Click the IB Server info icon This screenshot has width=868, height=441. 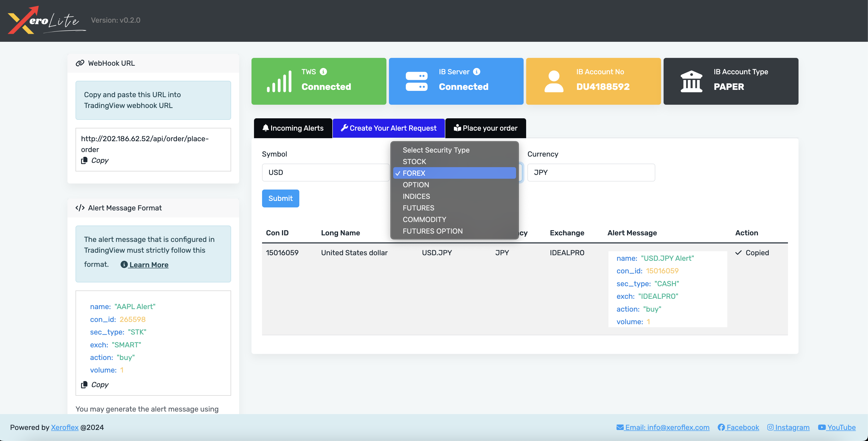(x=477, y=71)
